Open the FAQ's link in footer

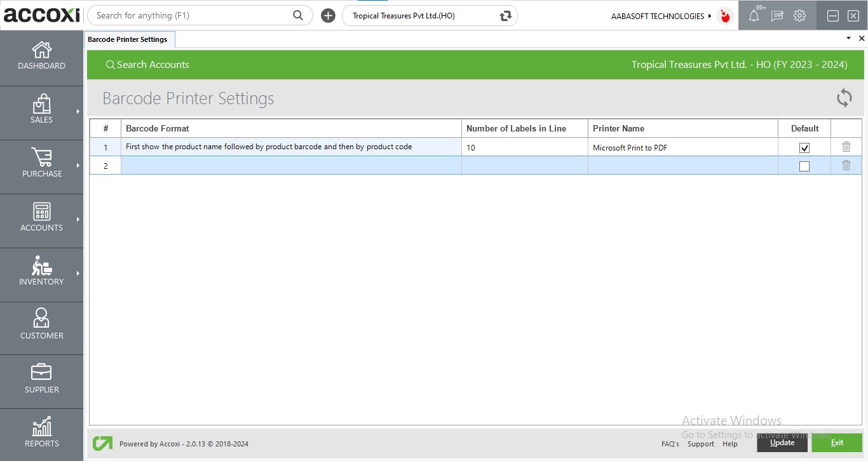tap(670, 444)
